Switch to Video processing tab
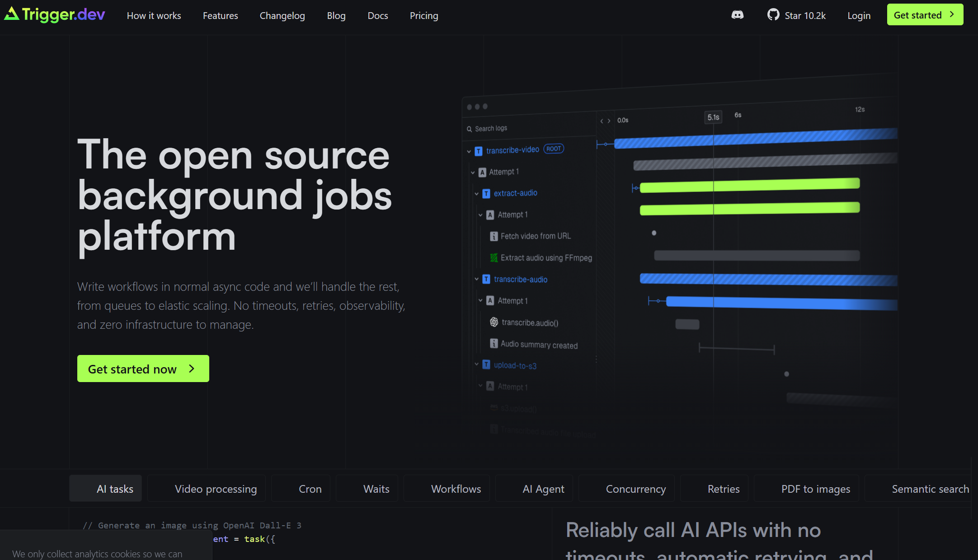The height and width of the screenshot is (560, 978). [207, 489]
